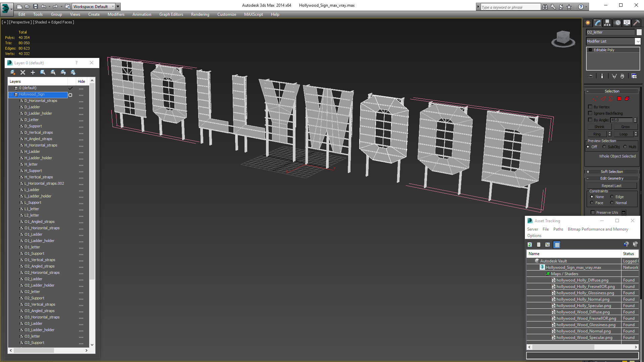Click Show end result toggle icon

tap(602, 76)
